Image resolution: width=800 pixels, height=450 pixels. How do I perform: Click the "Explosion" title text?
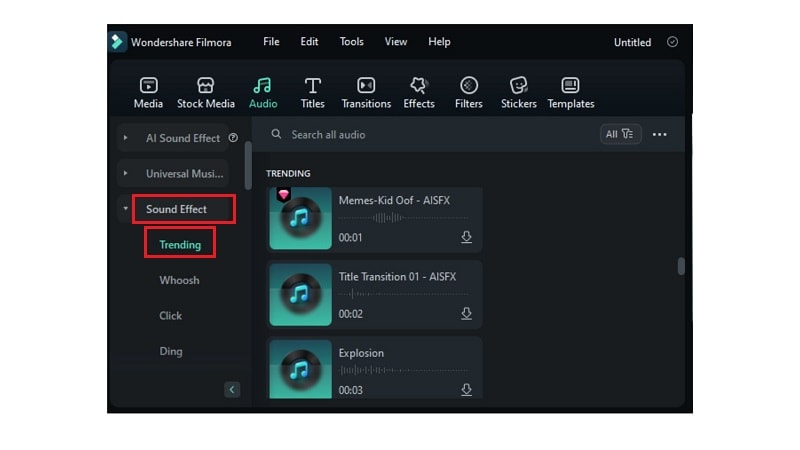[361, 353]
